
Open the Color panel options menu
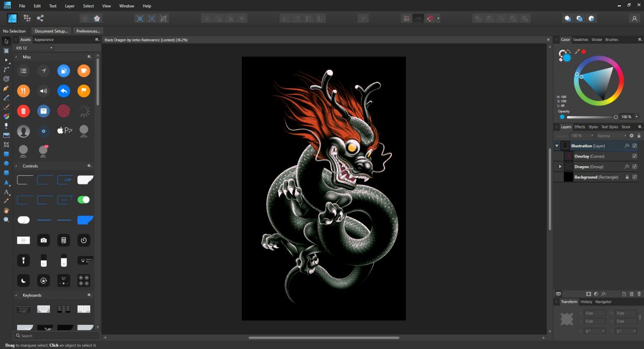pos(640,39)
